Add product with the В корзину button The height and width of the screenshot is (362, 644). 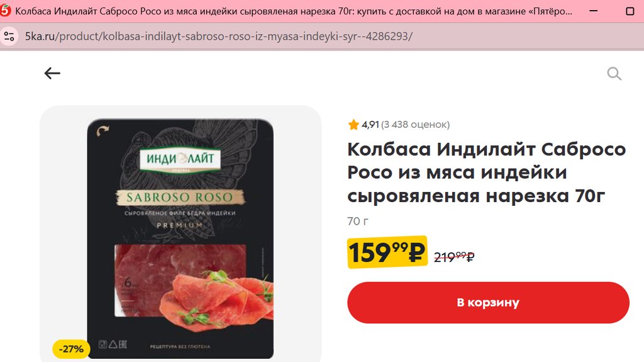click(488, 302)
